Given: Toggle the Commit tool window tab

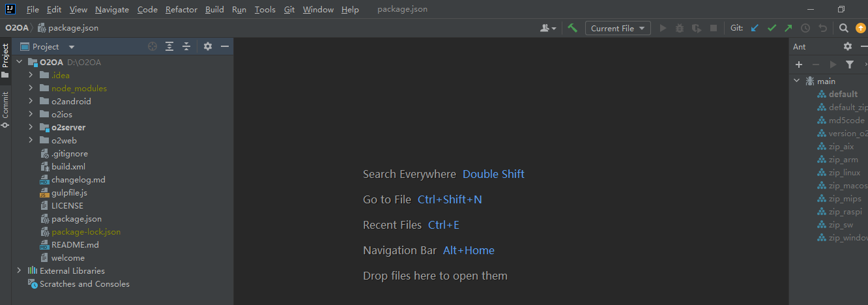Looking at the screenshot, I should [x=5, y=109].
